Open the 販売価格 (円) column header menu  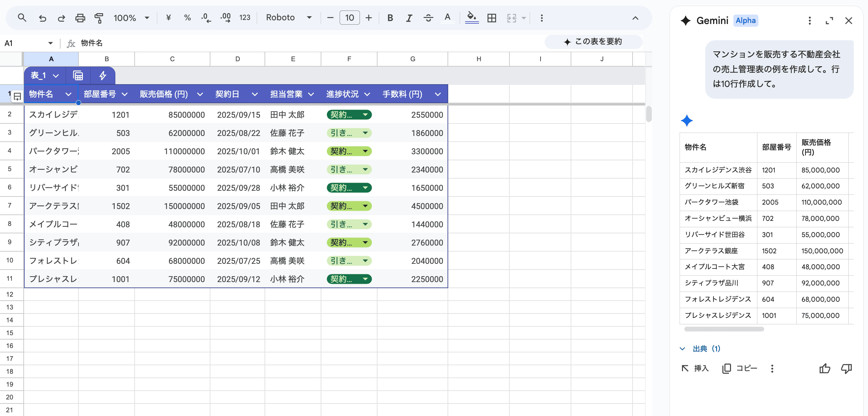[200, 94]
